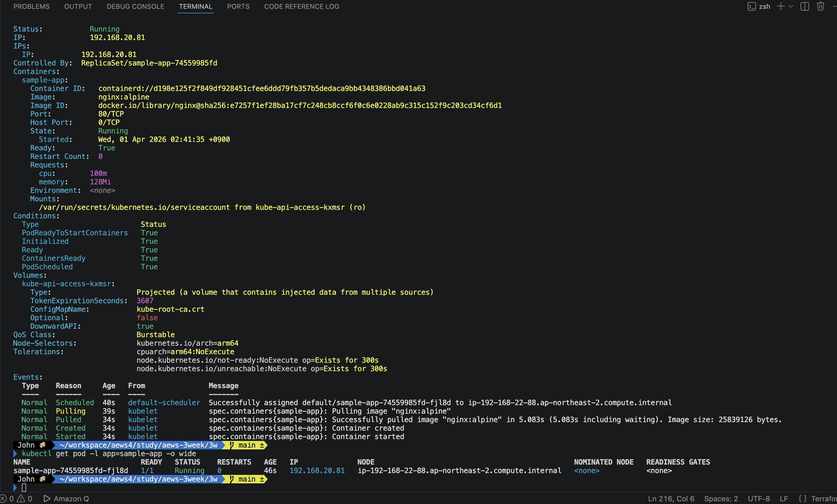Viewport: 837px width, 504px height.
Task: Split the terminal pane
Action: click(x=805, y=6)
